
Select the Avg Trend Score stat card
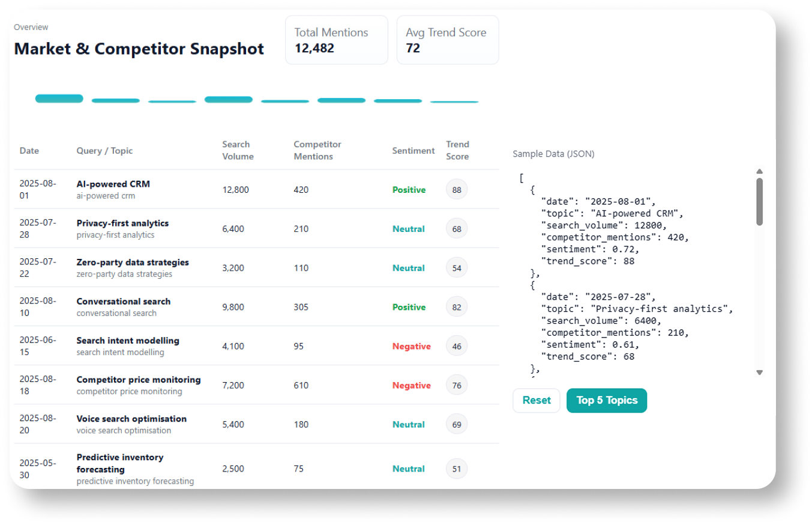click(x=447, y=40)
